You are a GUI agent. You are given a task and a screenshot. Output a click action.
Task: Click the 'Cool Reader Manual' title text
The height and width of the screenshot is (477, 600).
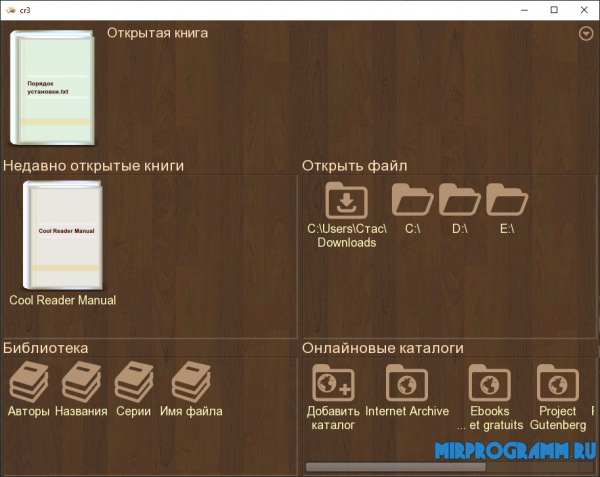(x=62, y=300)
